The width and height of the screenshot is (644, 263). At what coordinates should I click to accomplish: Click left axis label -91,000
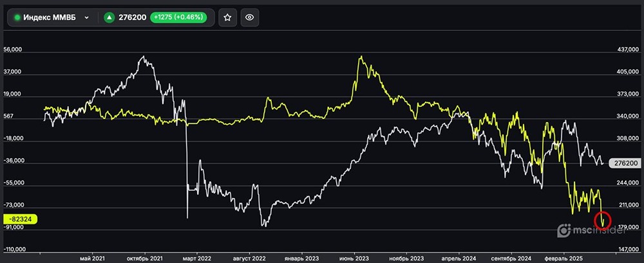[13, 227]
